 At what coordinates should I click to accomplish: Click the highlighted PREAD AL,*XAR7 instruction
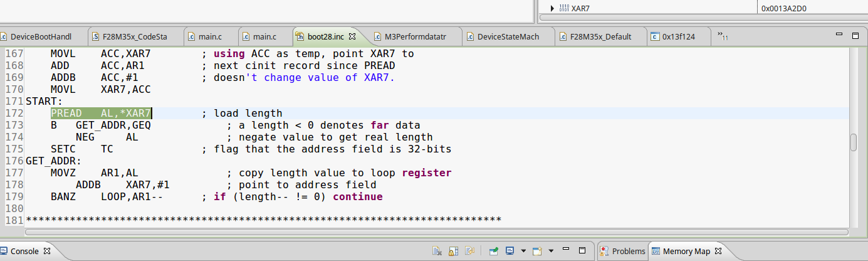click(102, 114)
